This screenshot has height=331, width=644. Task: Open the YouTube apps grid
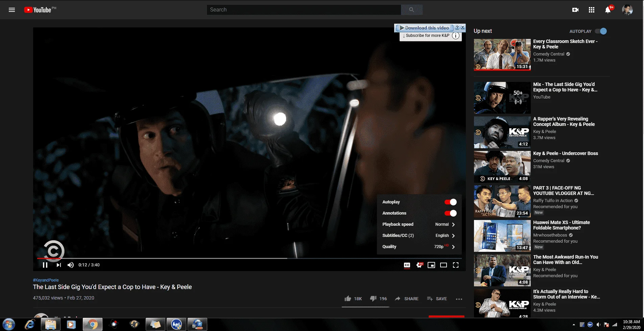pos(591,10)
